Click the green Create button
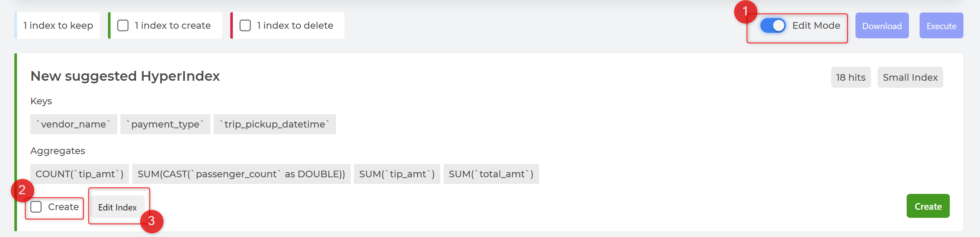 click(x=928, y=206)
